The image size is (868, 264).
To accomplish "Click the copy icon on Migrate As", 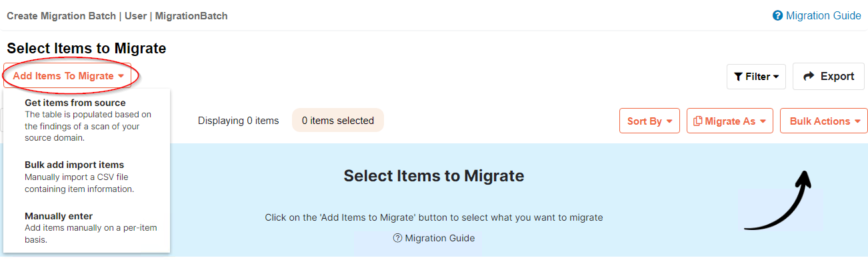I will 698,121.
